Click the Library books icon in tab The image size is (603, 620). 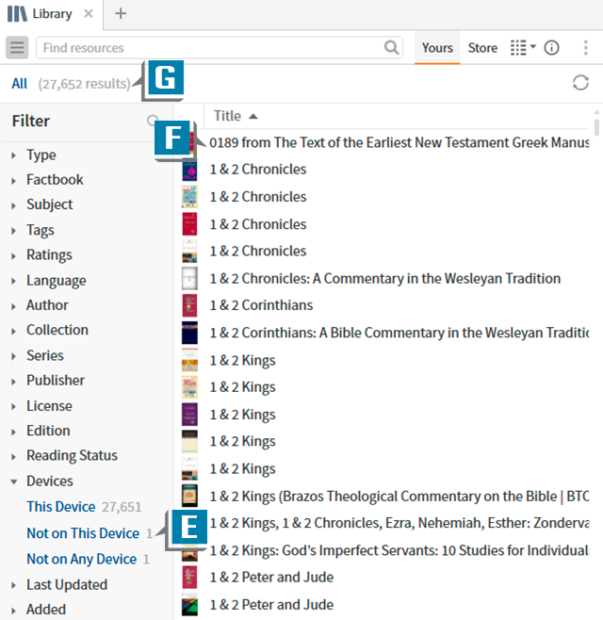tap(18, 14)
